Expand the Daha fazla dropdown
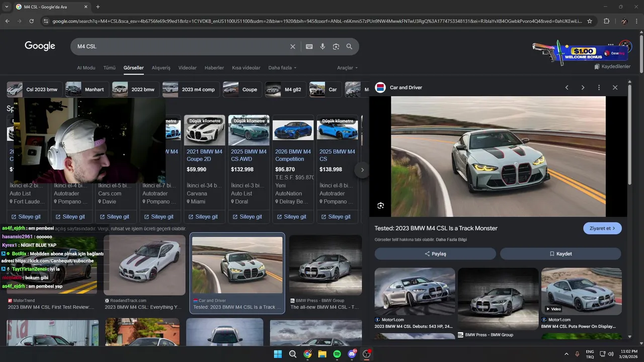 click(282, 68)
